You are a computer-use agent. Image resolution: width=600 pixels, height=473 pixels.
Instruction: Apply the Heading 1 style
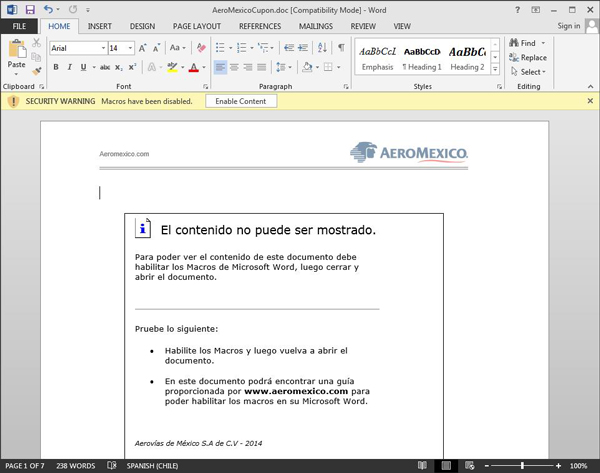click(422, 59)
